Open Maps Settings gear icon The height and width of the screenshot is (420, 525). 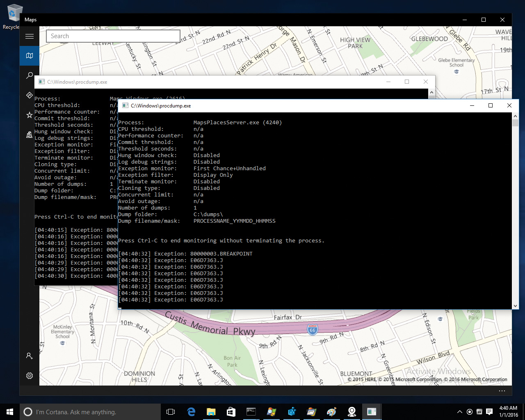pos(30,376)
